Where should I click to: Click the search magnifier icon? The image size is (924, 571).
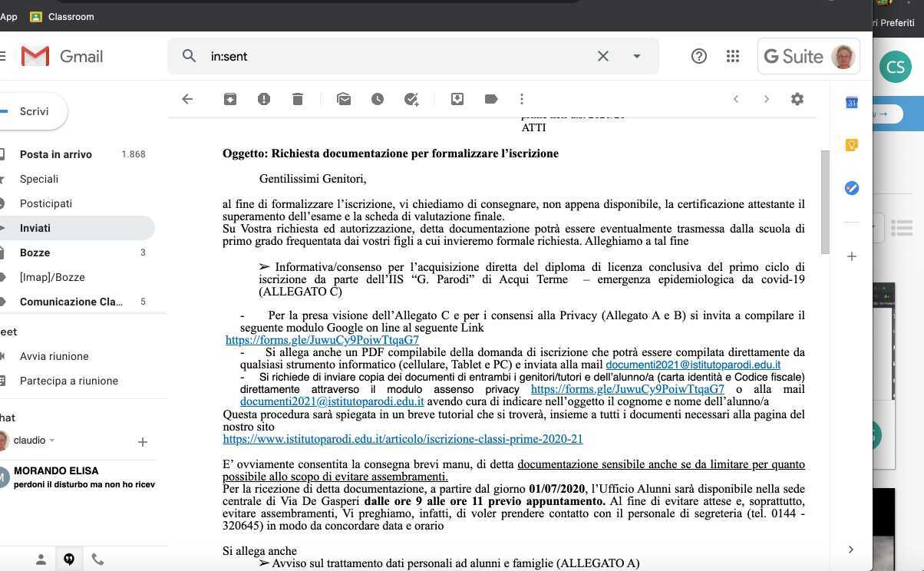[x=189, y=56]
